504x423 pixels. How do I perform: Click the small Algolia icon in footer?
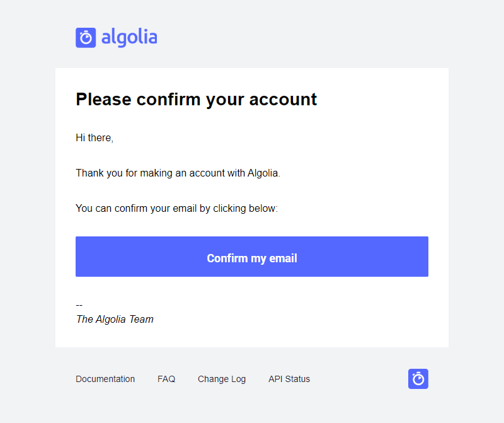[418, 379]
